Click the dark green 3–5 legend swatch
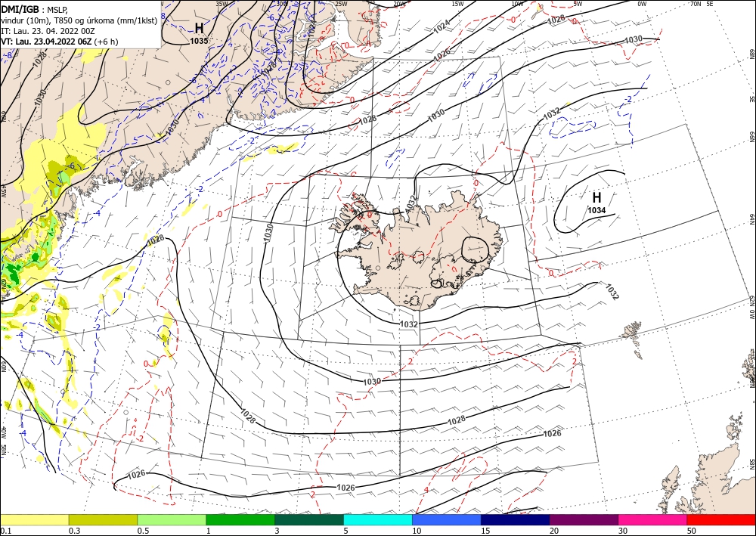 (x=309, y=519)
